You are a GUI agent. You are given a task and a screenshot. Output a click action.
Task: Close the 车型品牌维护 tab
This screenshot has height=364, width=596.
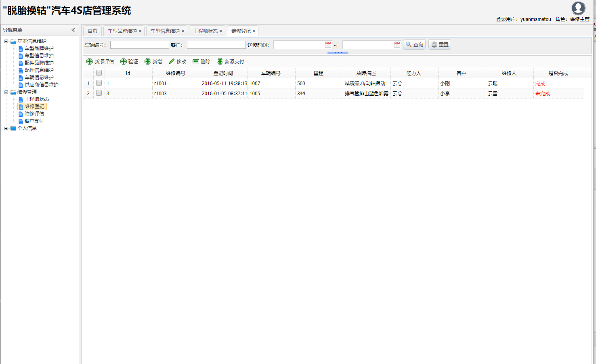point(140,31)
